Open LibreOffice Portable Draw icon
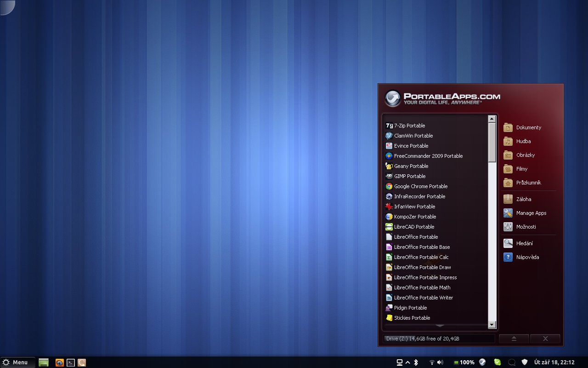Screen dimensions: 588x368 point(389,267)
